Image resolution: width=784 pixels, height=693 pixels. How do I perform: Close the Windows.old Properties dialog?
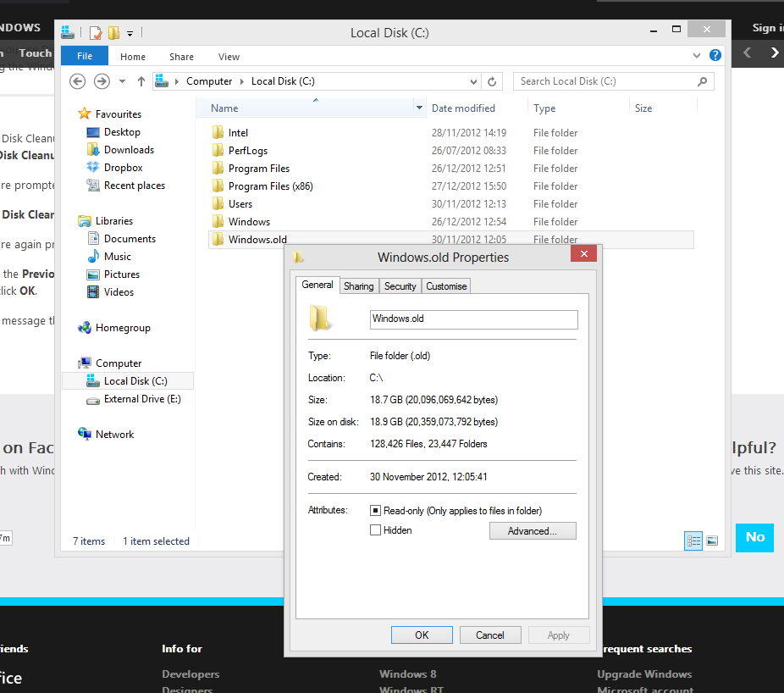point(583,253)
